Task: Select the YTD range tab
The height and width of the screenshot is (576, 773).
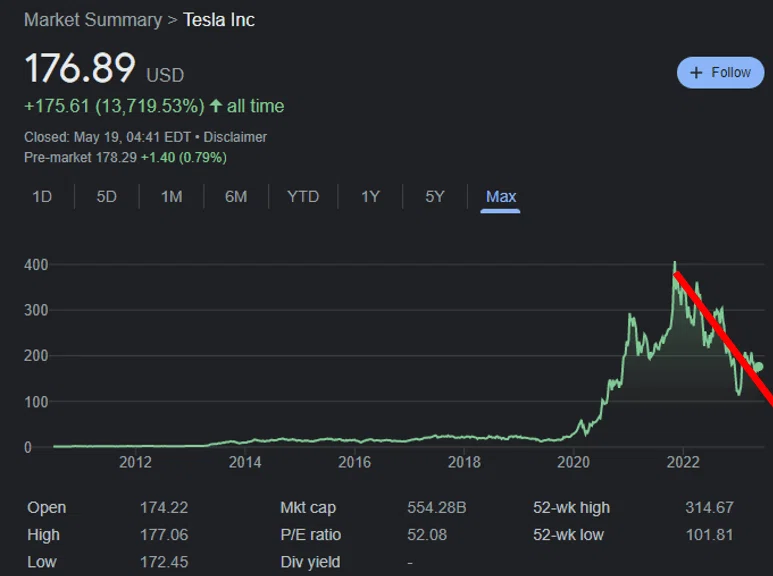Action: click(x=303, y=197)
